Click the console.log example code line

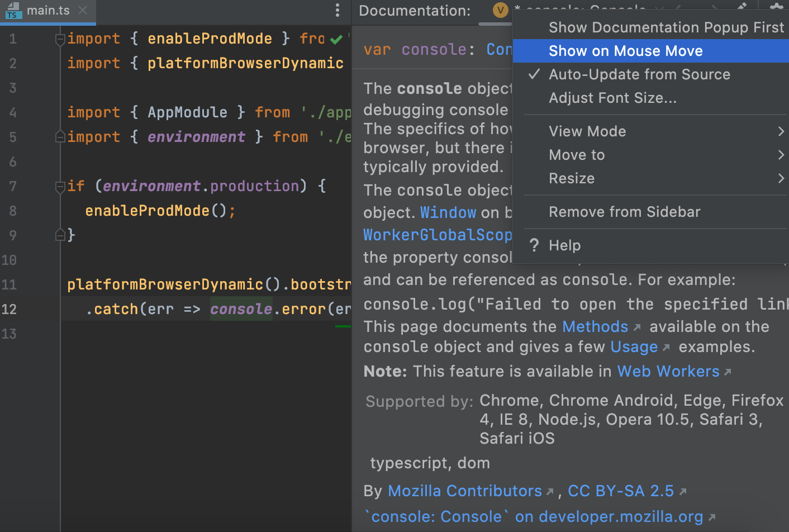(x=576, y=305)
